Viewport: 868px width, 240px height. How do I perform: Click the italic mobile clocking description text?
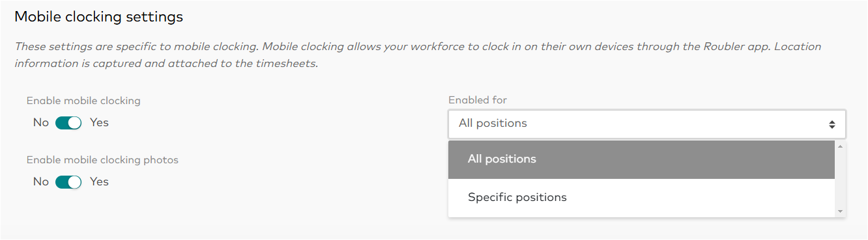[x=418, y=55]
